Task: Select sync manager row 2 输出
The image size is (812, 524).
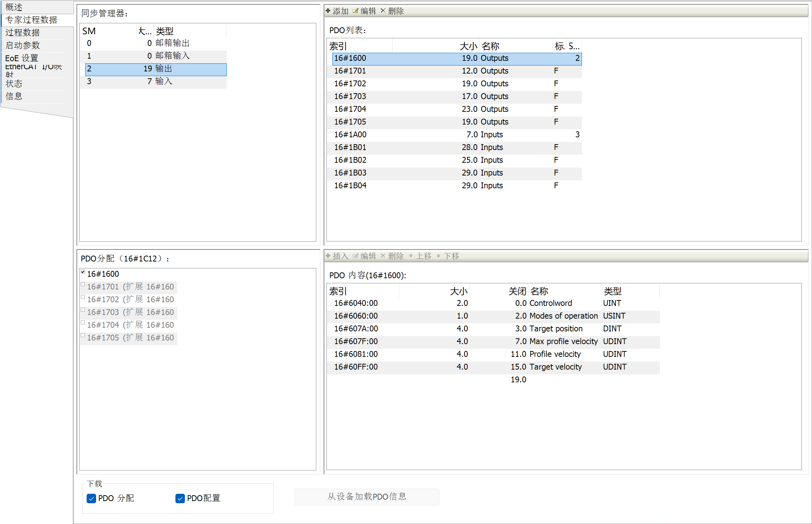Action: [x=156, y=69]
